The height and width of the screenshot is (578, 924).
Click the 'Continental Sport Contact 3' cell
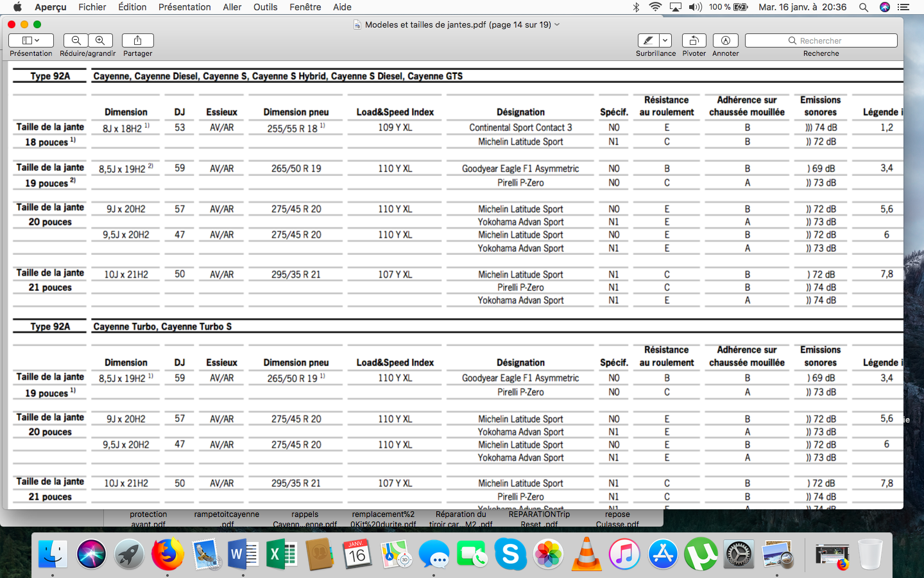tap(520, 128)
